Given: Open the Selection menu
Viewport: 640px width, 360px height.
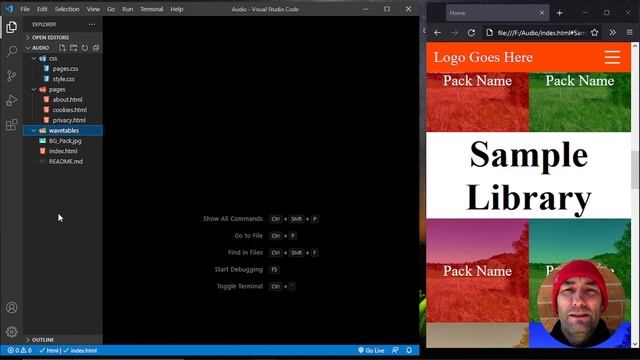Looking at the screenshot, I should coord(67,9).
